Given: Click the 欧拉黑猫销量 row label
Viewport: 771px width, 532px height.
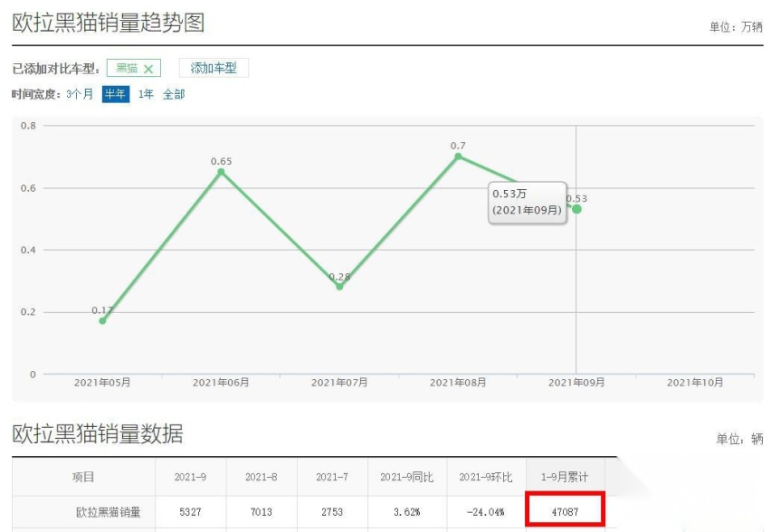Looking at the screenshot, I should click(109, 512).
